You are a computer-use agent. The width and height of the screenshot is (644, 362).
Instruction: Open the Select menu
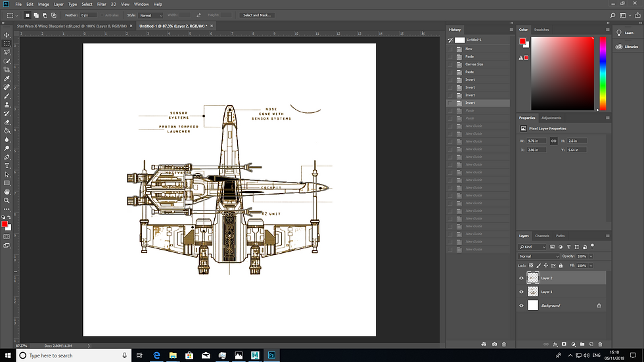point(87,4)
